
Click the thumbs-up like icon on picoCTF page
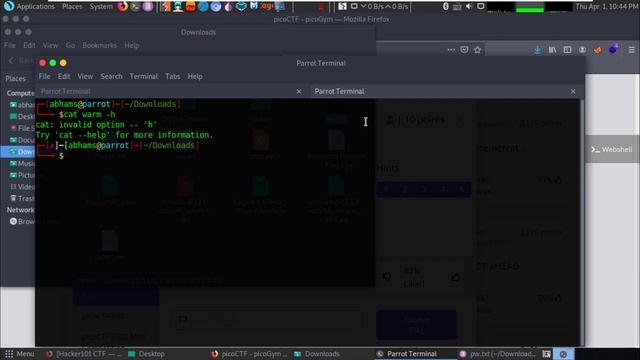[x=455, y=278]
